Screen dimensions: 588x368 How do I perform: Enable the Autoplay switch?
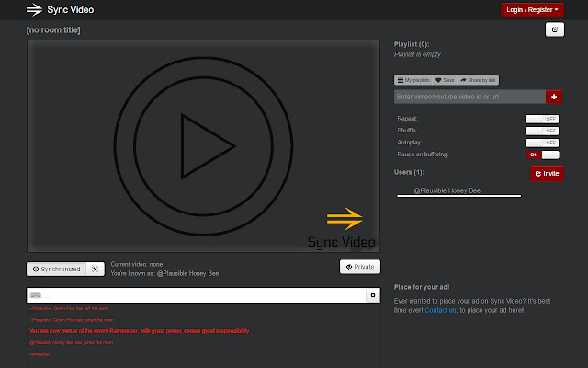coord(542,144)
